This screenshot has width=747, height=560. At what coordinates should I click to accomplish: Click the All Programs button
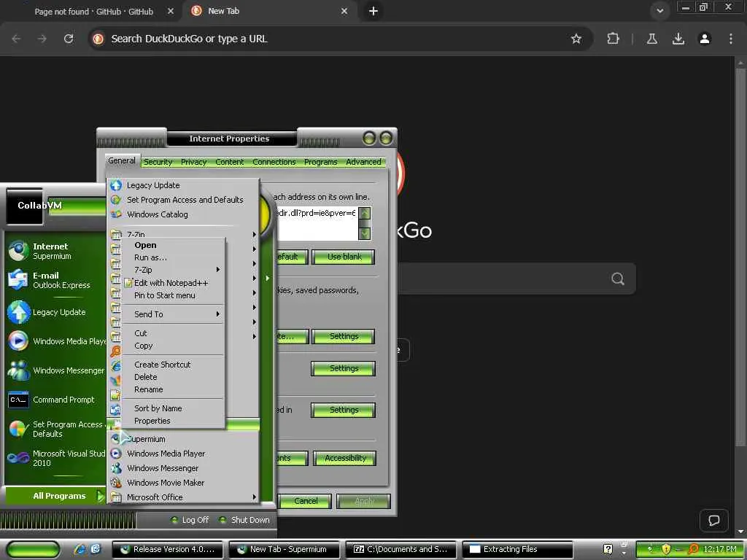click(56, 496)
